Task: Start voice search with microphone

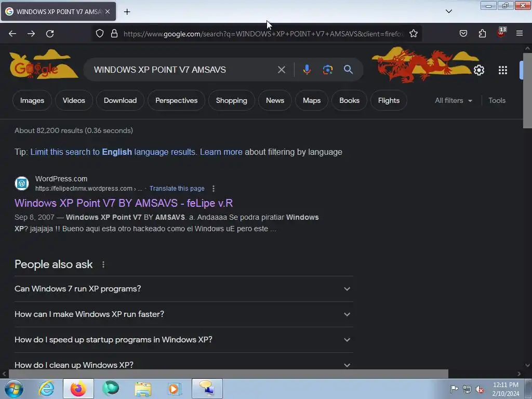Action: pos(307,70)
